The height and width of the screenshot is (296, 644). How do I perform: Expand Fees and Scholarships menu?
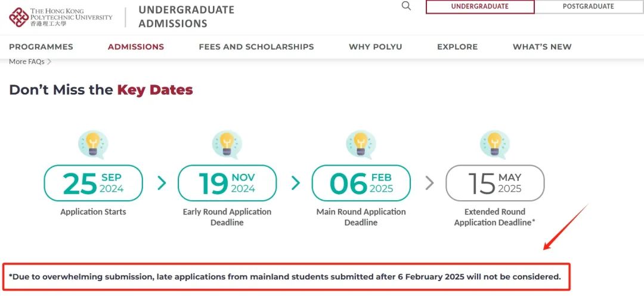(256, 47)
